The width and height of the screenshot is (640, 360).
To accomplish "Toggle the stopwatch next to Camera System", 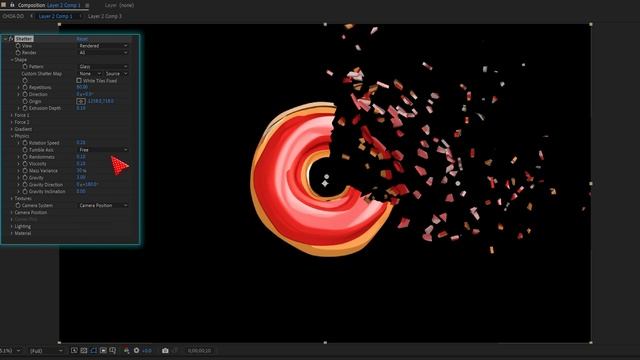I will tap(18, 205).
